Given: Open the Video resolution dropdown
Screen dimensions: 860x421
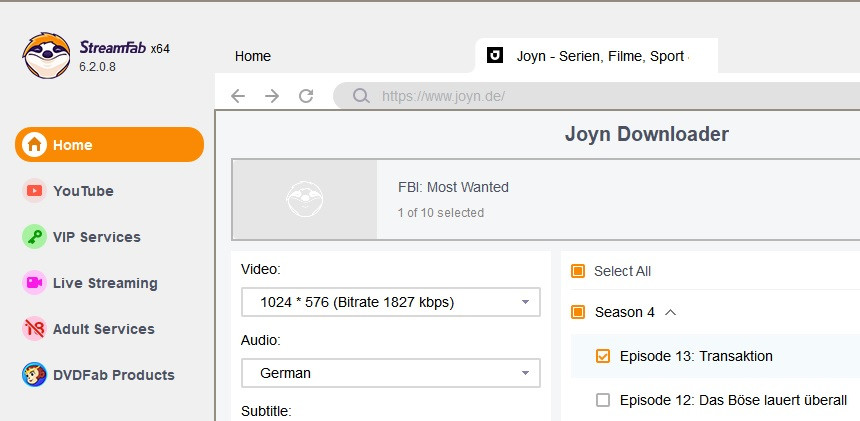Looking at the screenshot, I should (x=390, y=302).
